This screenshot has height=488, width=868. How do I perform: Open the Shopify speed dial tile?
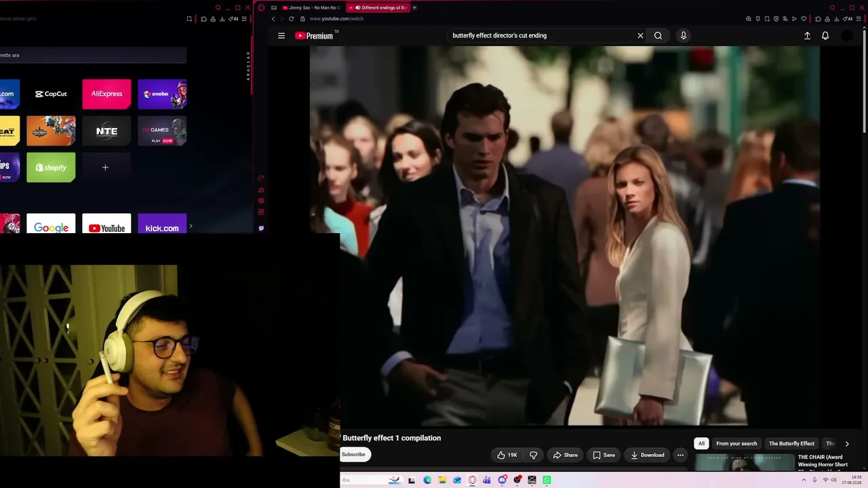tap(51, 167)
